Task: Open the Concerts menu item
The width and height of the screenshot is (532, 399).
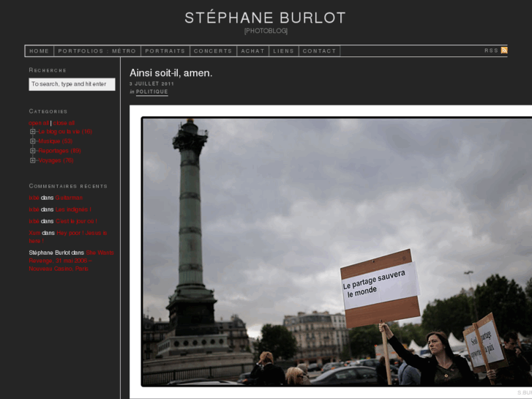Action: 213,51
